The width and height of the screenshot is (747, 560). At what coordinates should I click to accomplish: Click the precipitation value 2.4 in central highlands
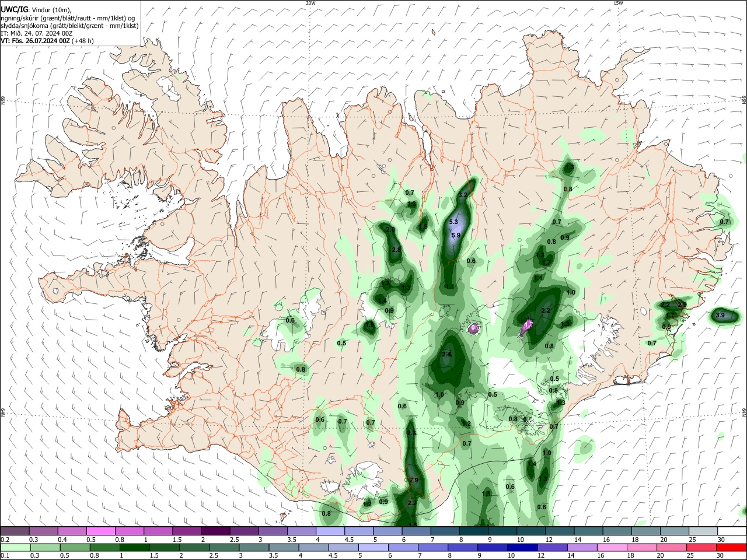pos(447,354)
